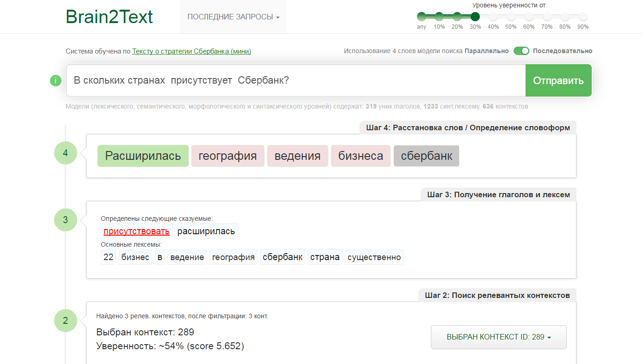The height and width of the screenshot is (364, 643).
Task: Open the ПОСЛЕДНИЕ ЗАПРОСЫ dropdown
Action: (x=233, y=17)
